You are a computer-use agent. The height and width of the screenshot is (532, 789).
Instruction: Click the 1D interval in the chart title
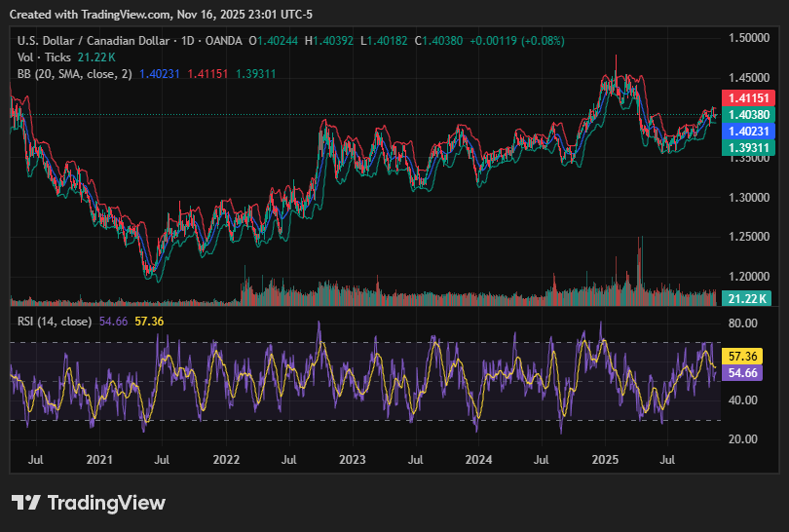[x=182, y=41]
